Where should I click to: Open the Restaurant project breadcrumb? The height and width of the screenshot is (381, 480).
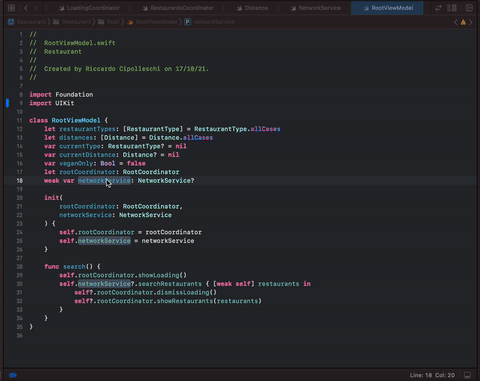coord(31,22)
